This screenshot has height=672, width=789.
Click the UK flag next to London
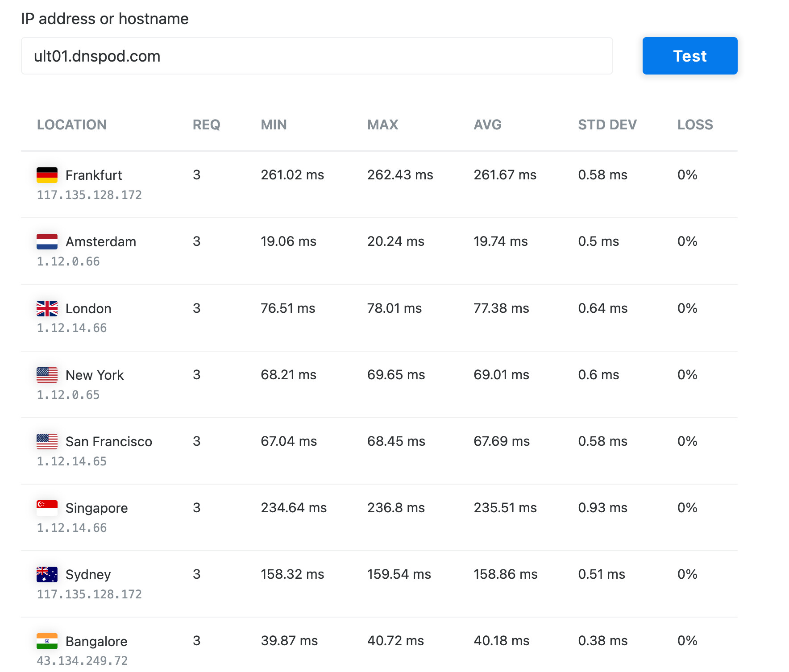[x=47, y=308]
